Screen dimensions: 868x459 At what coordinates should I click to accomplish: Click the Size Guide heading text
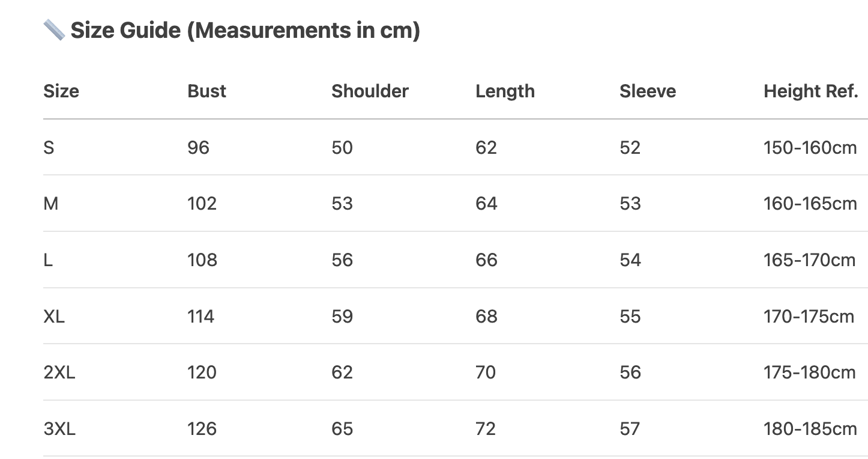(245, 30)
